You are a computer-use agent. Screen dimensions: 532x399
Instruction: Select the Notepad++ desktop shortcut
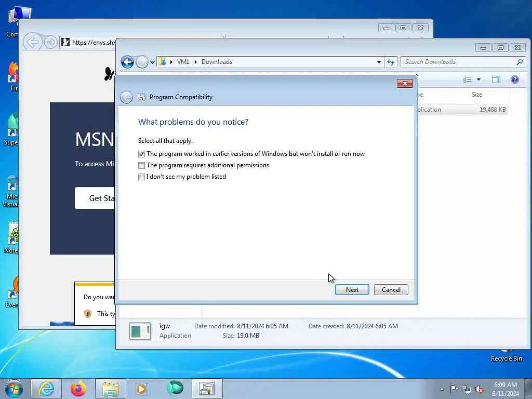(x=12, y=237)
